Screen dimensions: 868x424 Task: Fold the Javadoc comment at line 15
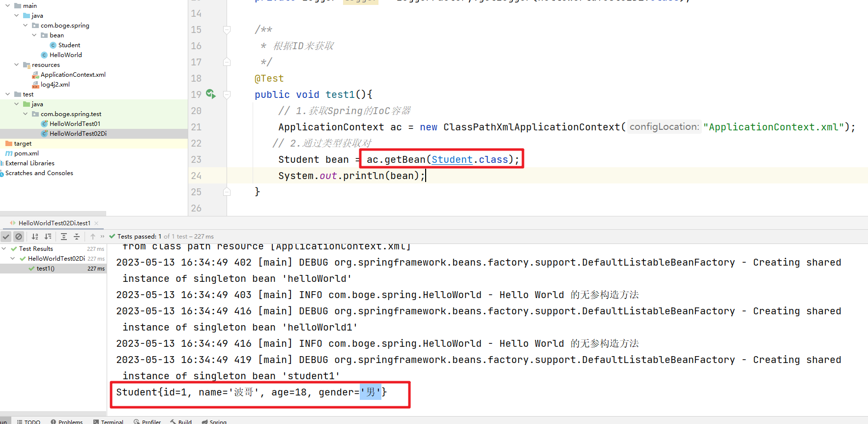point(227,30)
